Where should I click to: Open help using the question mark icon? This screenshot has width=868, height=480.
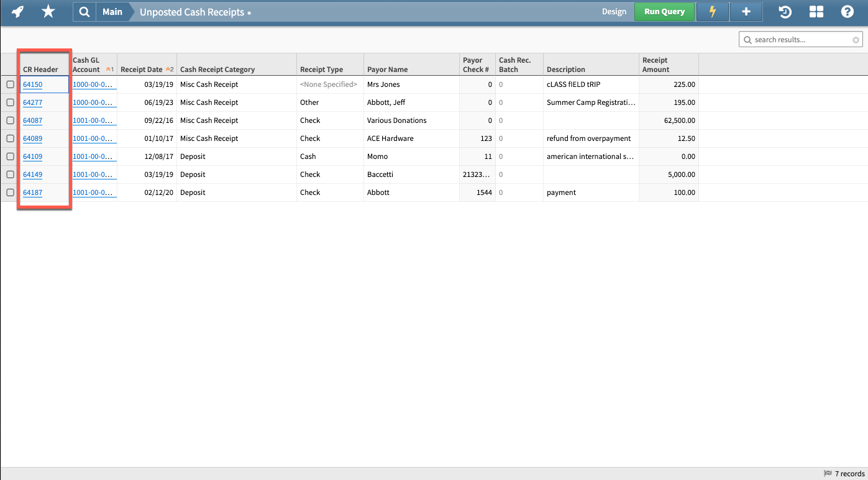pyautogui.click(x=847, y=11)
